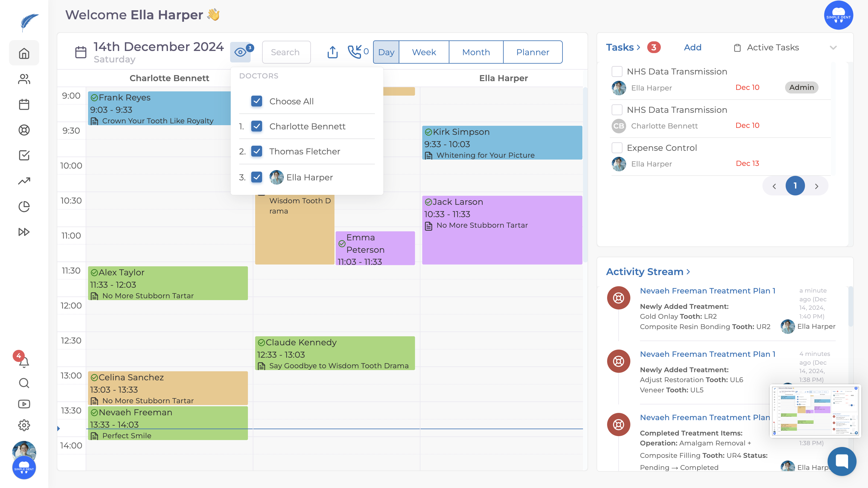The image size is (868, 488).
Task: Uncheck the Thomas Fletcher doctor checkbox
Action: tap(256, 151)
